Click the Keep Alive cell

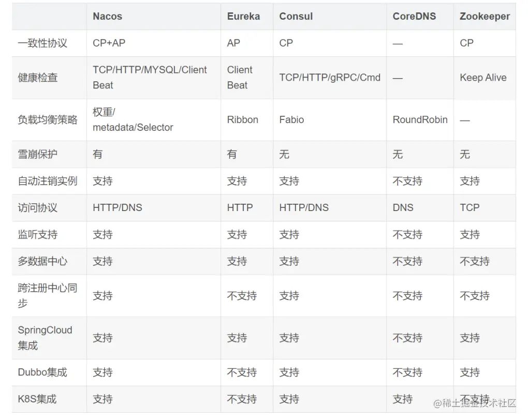coord(483,78)
